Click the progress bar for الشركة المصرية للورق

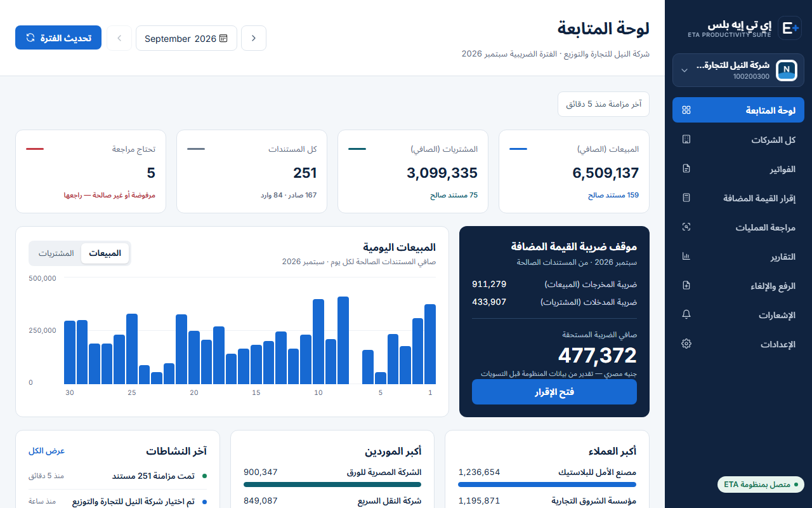click(332, 485)
